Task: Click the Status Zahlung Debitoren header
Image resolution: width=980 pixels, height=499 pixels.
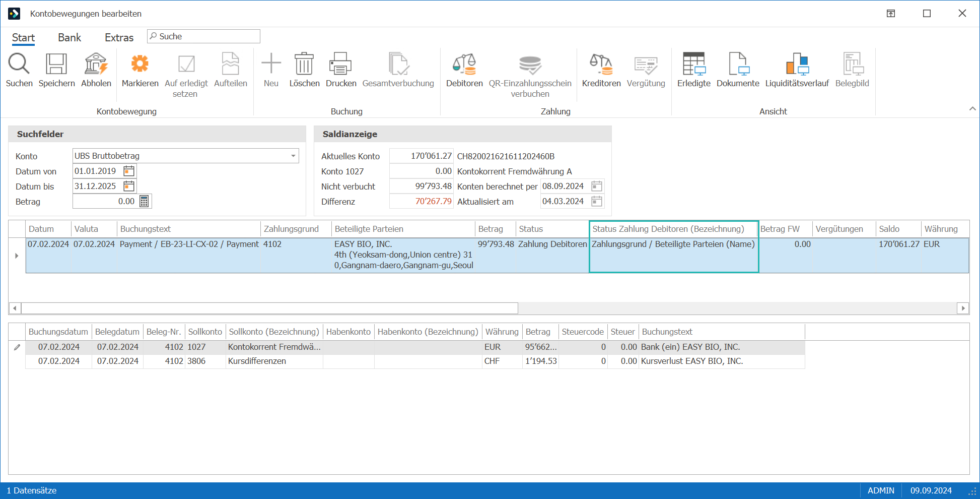Action: click(x=674, y=229)
